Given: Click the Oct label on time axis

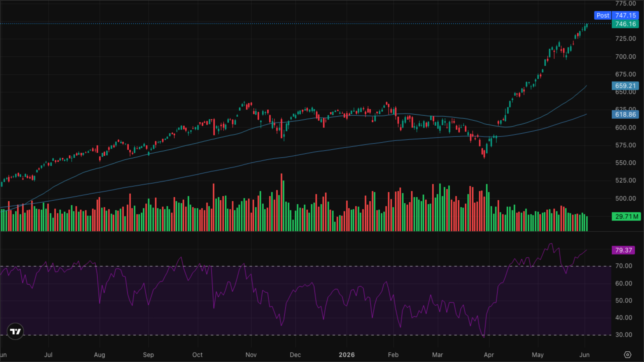Looking at the screenshot, I should [197, 355].
